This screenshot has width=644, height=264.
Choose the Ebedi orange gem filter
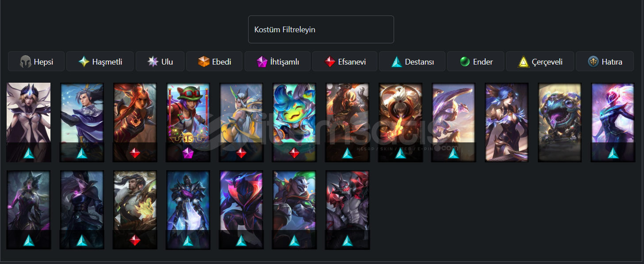(214, 61)
